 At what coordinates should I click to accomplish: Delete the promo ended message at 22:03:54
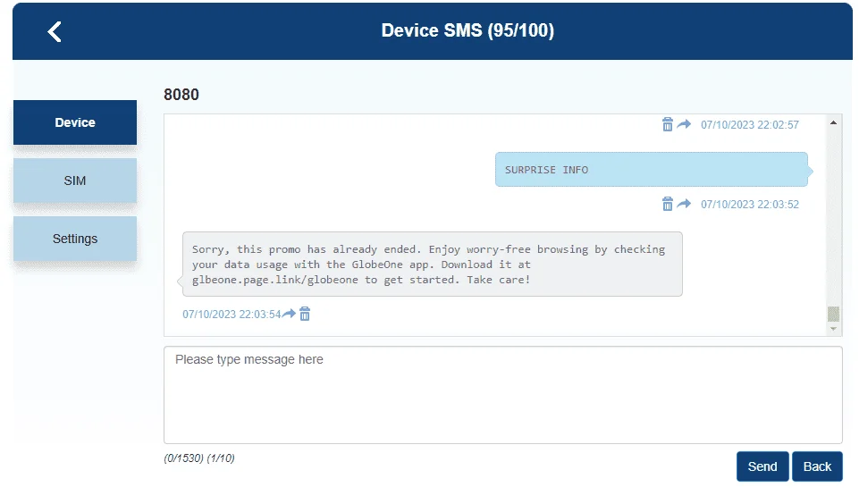tap(305, 314)
